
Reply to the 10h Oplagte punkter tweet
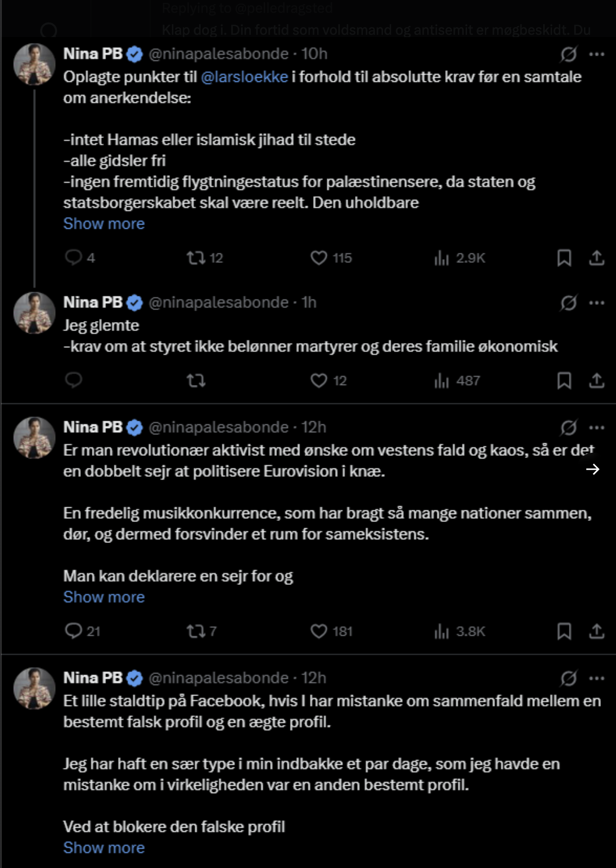(73, 257)
